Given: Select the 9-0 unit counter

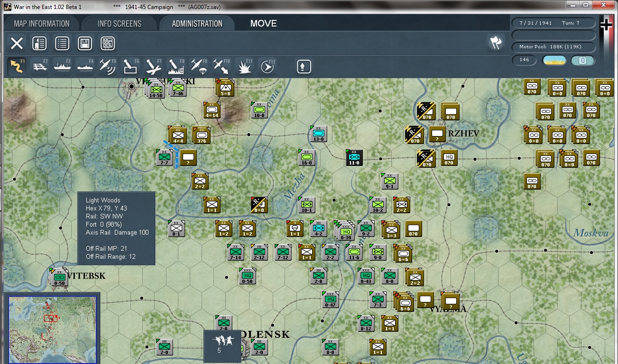Looking at the screenshot, I should coord(378,253).
